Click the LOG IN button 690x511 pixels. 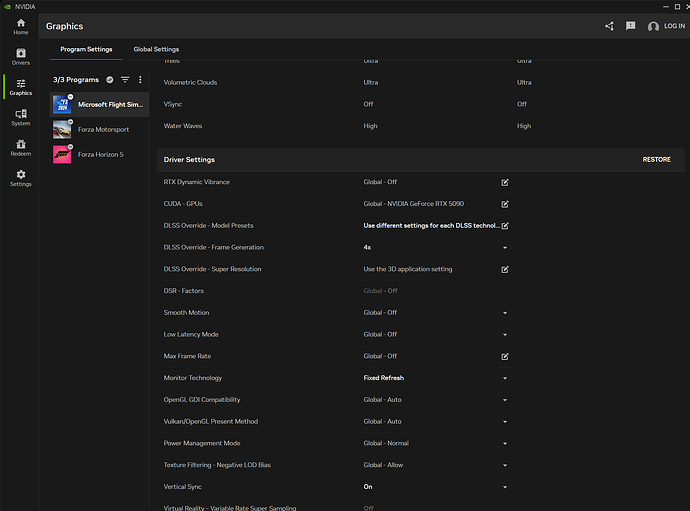pos(674,26)
